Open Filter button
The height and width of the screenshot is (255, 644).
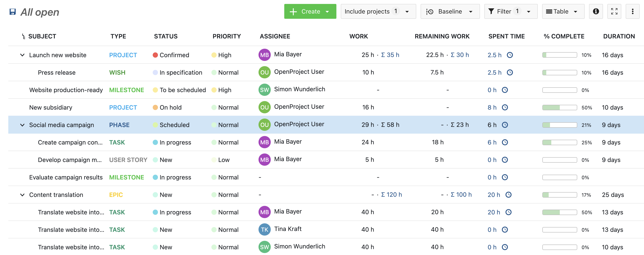510,11
